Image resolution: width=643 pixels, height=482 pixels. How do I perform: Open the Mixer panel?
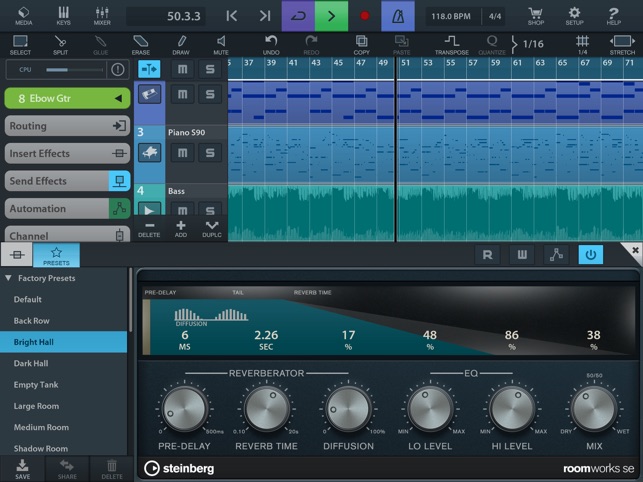pyautogui.click(x=102, y=15)
